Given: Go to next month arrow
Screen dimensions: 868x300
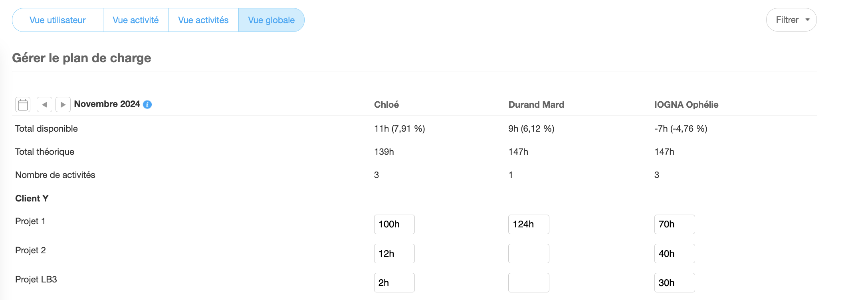Looking at the screenshot, I should tap(63, 105).
